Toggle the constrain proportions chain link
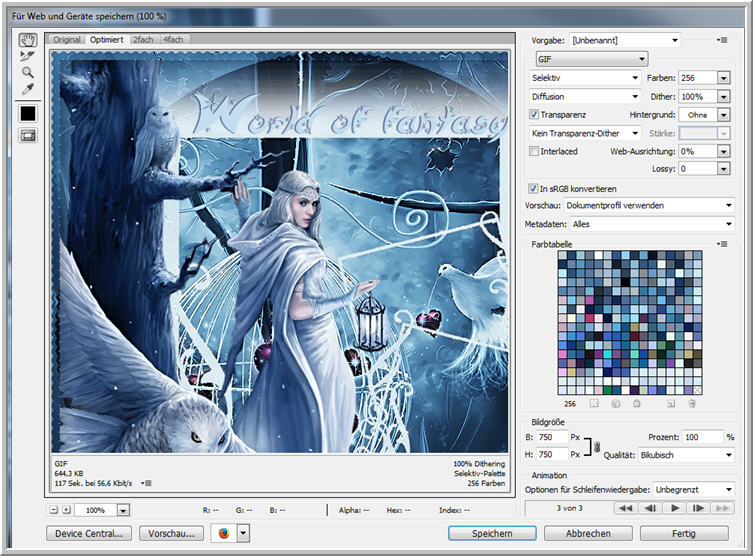The width and height of the screenshot is (753, 556). (x=596, y=447)
